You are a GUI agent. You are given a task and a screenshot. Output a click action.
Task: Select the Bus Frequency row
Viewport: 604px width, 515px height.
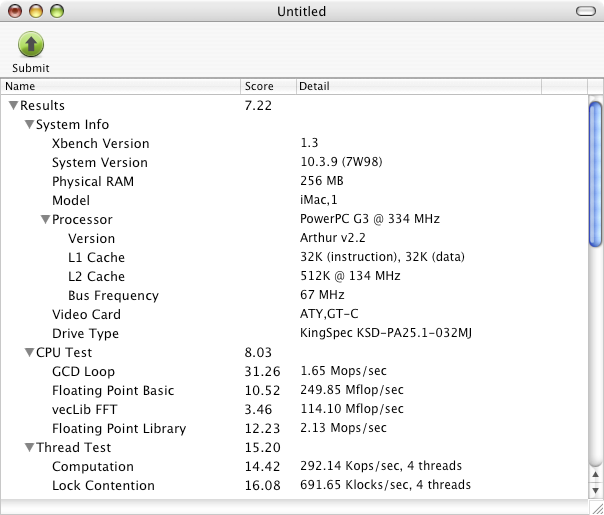coord(294,295)
